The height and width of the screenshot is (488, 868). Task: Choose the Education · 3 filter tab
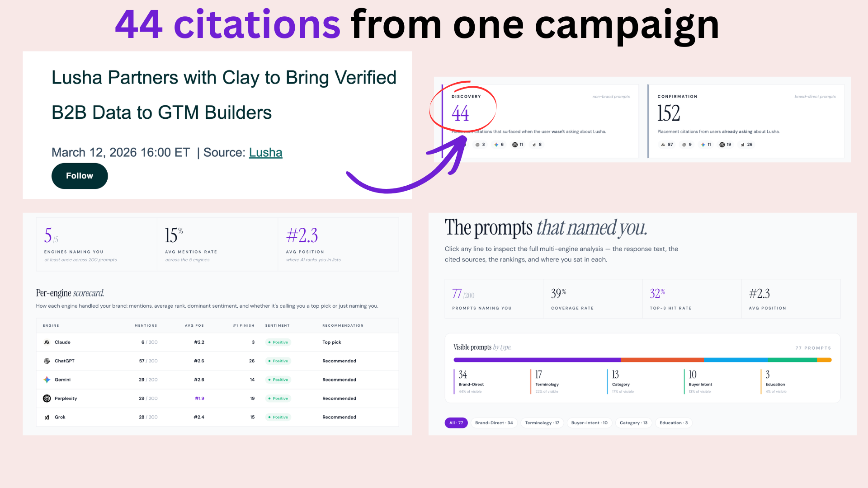674,423
